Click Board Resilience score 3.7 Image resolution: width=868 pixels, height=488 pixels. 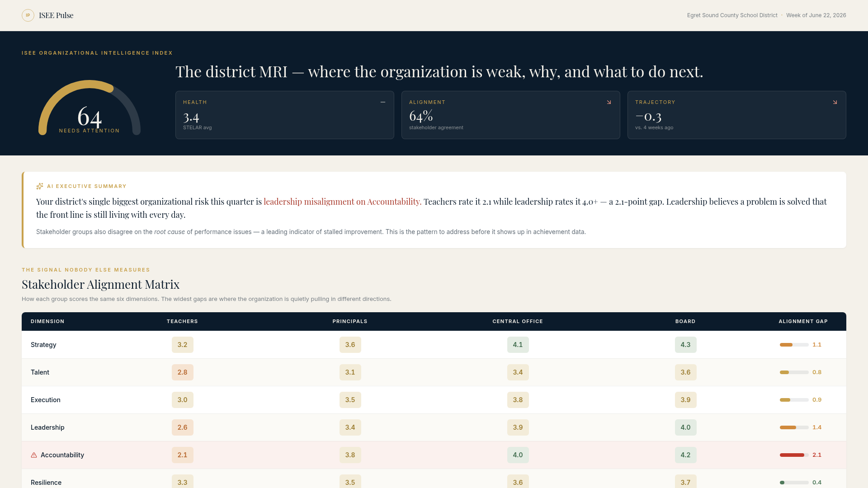tap(685, 481)
